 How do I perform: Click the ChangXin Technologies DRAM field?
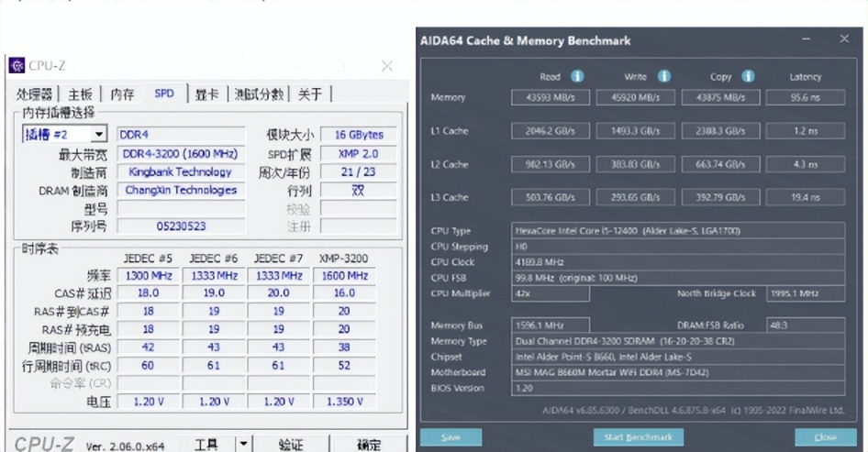pos(181,191)
